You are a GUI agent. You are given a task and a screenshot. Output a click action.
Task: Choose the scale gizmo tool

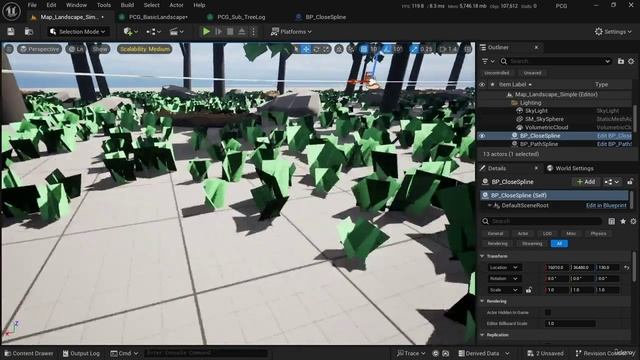326,49
